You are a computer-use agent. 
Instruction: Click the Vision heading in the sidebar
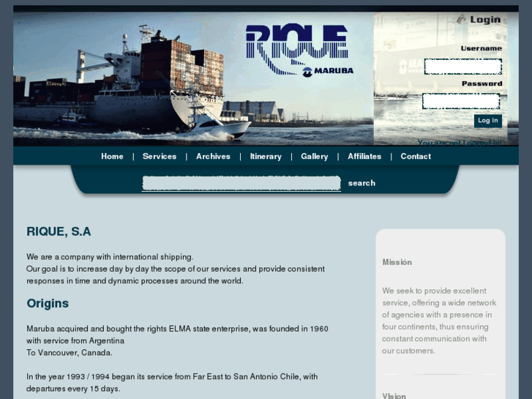[x=394, y=395]
